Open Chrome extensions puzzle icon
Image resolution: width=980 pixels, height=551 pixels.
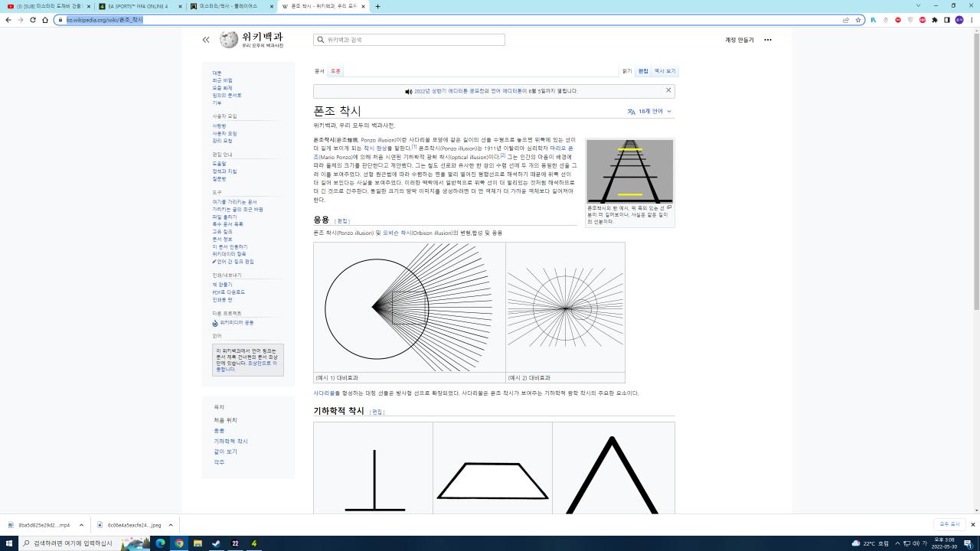click(x=935, y=20)
